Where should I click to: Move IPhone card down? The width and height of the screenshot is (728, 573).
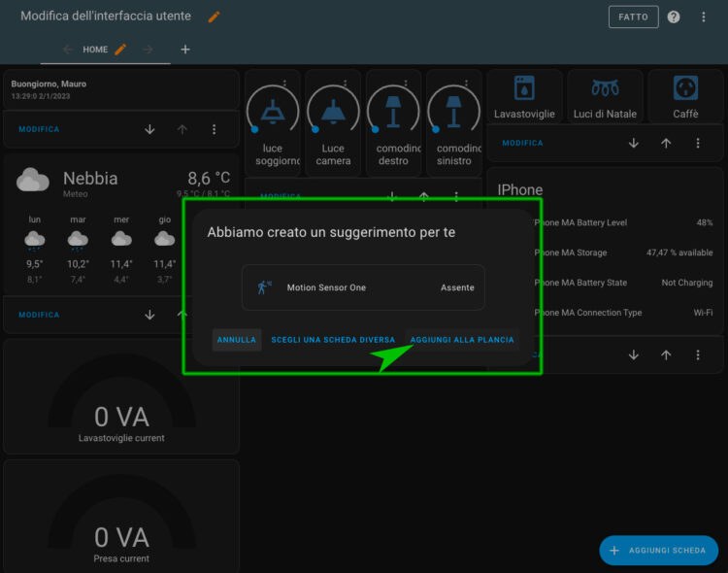tap(633, 355)
